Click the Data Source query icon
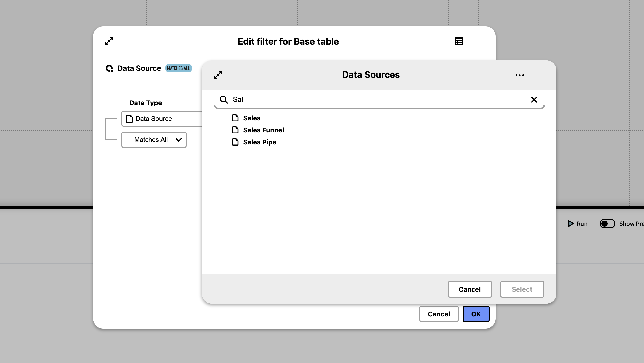 pos(109,68)
